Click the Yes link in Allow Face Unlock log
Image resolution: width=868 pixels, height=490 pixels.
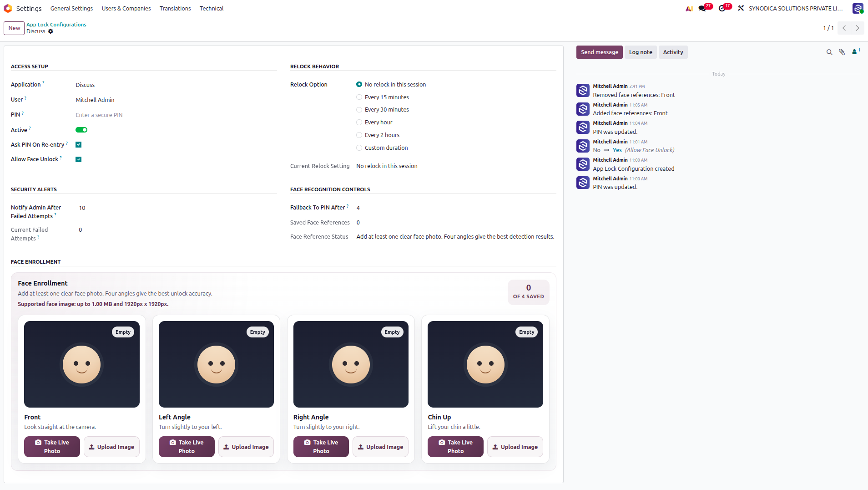point(617,150)
